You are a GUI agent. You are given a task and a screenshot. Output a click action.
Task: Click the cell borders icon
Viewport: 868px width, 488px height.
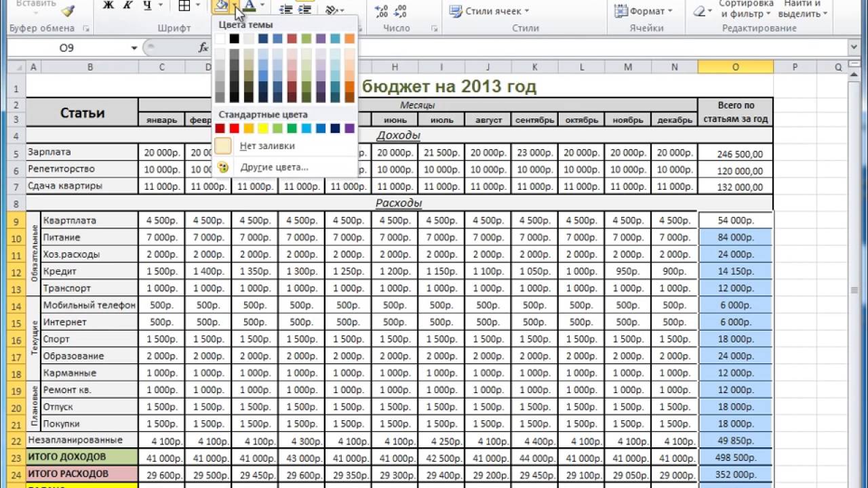184,6
